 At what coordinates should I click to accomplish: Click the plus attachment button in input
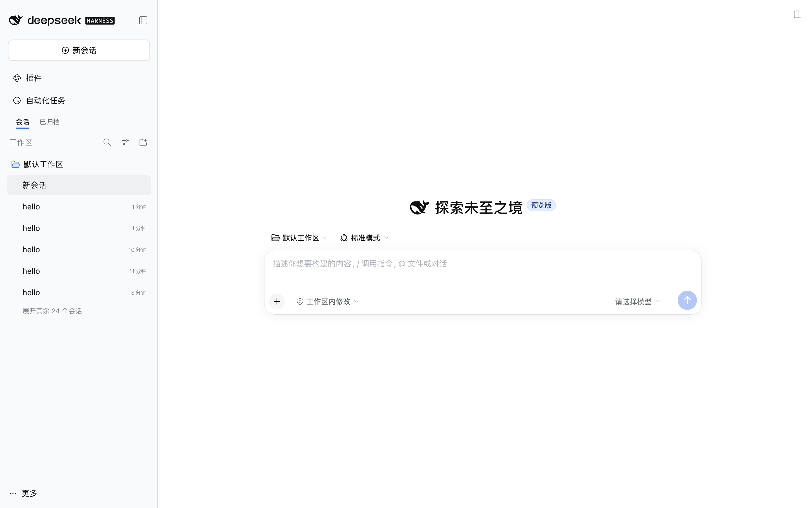[277, 301]
